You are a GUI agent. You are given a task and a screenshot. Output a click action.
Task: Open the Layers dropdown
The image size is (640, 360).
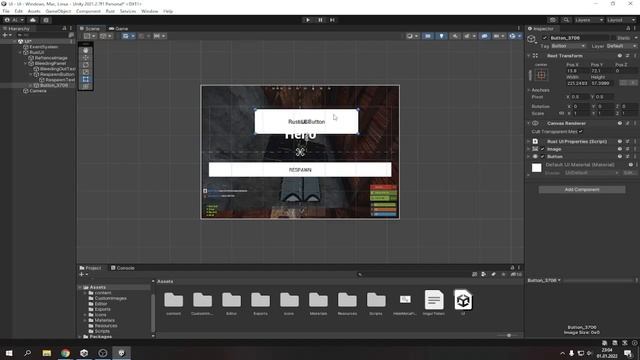[x=589, y=20]
